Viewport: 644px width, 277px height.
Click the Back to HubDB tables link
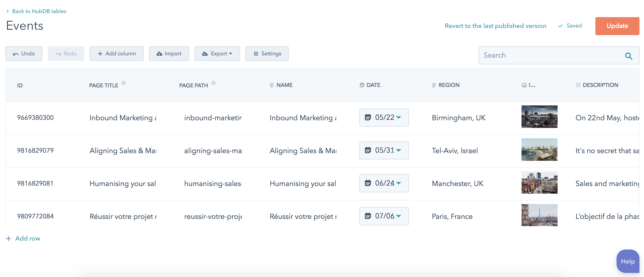[x=39, y=11]
